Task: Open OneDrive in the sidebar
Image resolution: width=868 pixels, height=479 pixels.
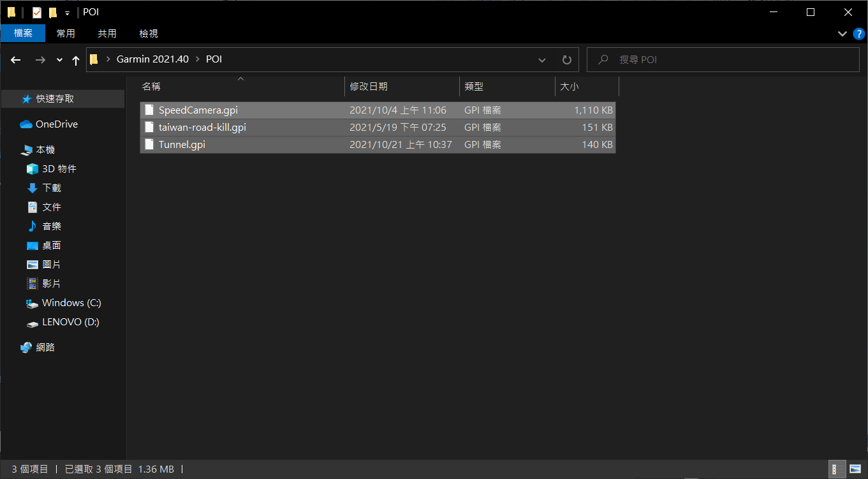Action: click(x=55, y=124)
